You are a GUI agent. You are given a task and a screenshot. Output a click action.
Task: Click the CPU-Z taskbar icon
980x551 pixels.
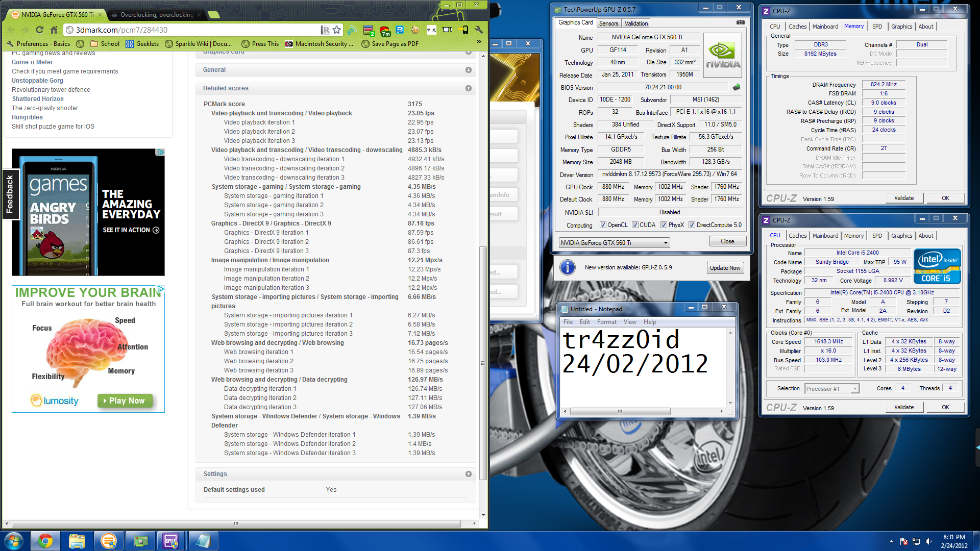pos(171,541)
